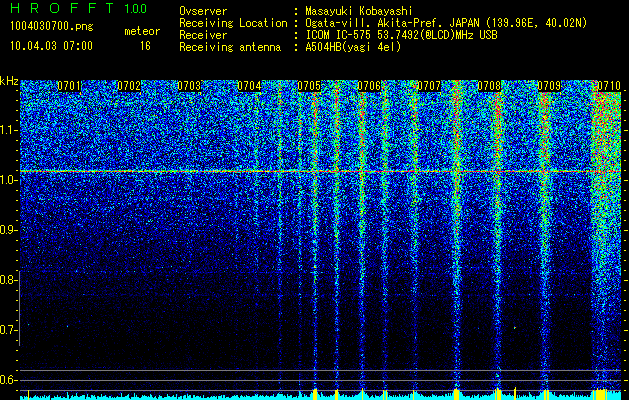Click the Ogata-vill. Akita-Pref. JAPAN receiving location value
The height and width of the screenshot is (400, 629).
pyautogui.click(x=446, y=23)
